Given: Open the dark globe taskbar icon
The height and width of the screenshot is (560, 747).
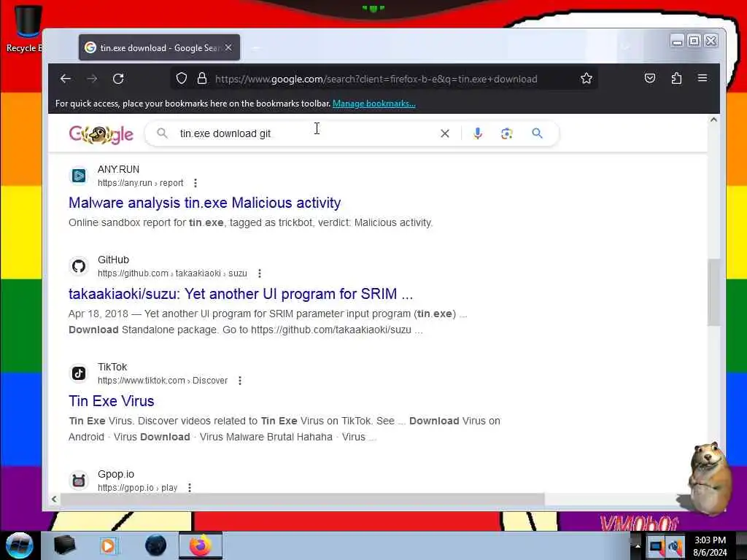Looking at the screenshot, I should point(156,545).
